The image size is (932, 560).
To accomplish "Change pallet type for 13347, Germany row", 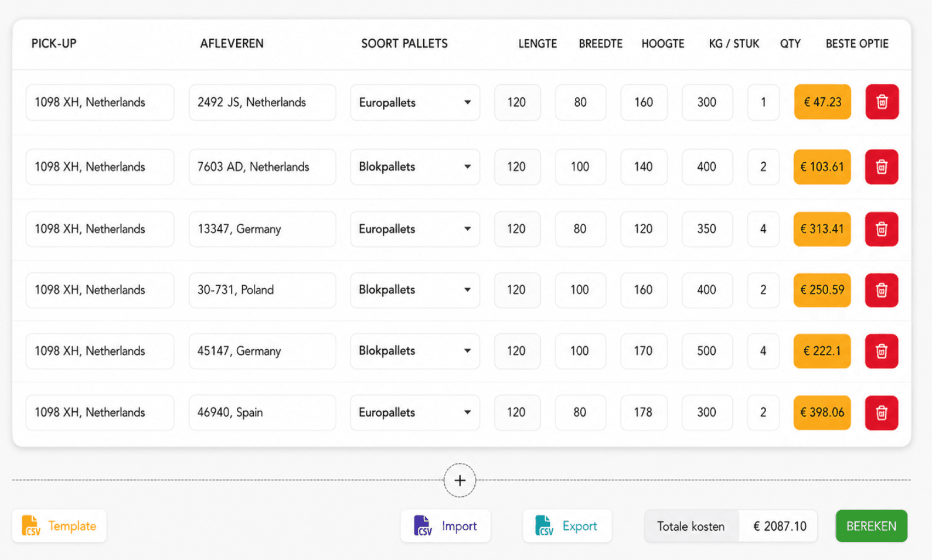I will [415, 229].
